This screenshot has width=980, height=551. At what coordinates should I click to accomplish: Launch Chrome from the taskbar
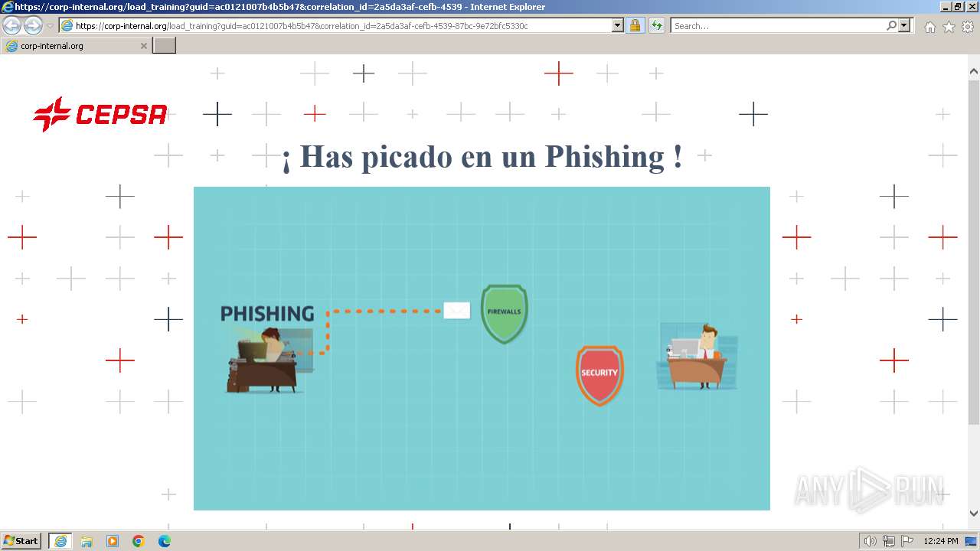[x=139, y=541]
